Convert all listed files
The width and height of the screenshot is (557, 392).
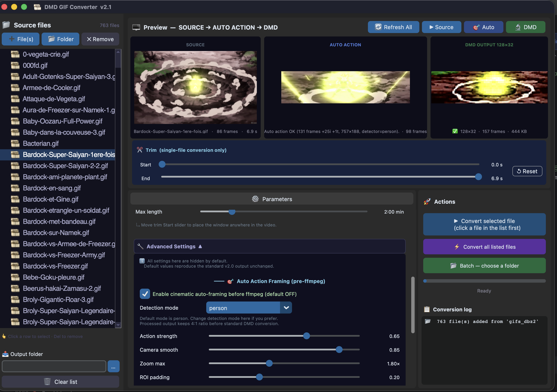484,247
